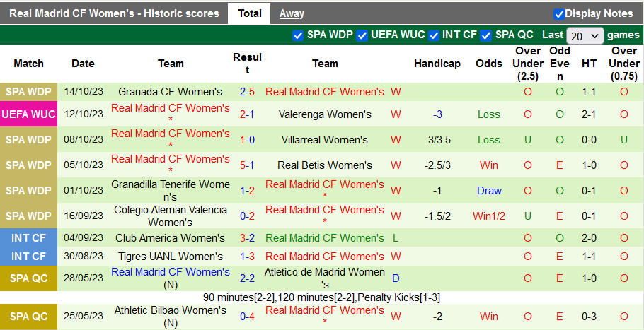Toggle the Display Notes checkbox
644x330 pixels.
point(558,14)
